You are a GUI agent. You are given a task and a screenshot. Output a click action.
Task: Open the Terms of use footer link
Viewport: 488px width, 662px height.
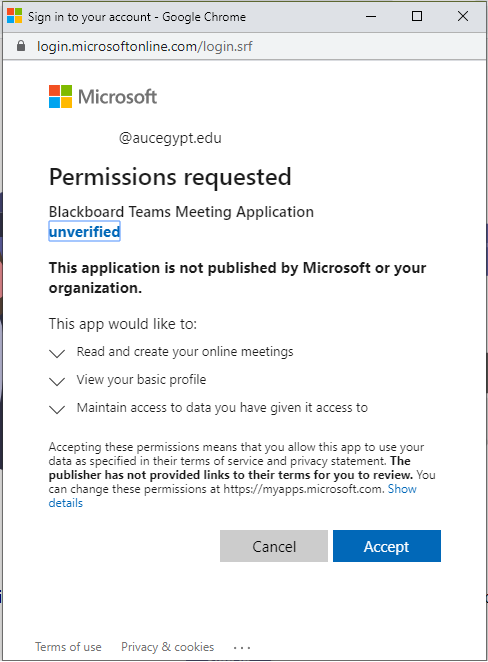pyautogui.click(x=68, y=647)
